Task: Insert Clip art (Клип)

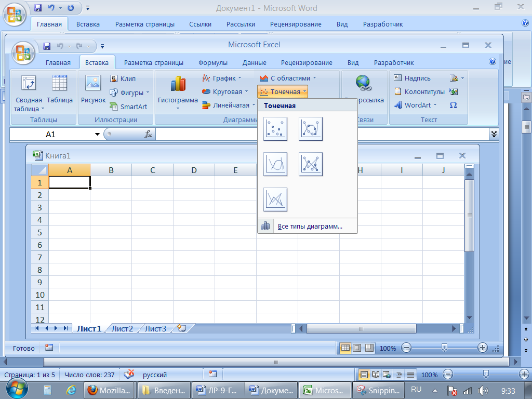Action: coord(123,79)
